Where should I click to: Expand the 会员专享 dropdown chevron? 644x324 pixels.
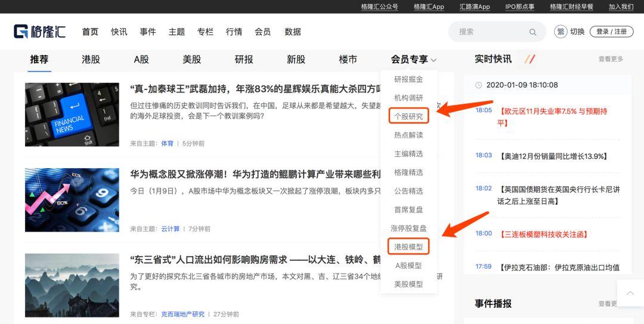click(434, 60)
